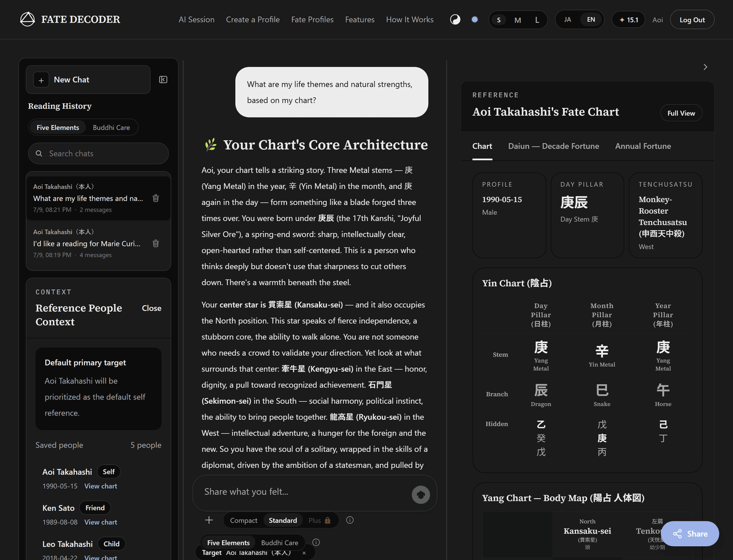Click the Aoi username in header
Screen dimensions: 733x560
tap(658, 20)
